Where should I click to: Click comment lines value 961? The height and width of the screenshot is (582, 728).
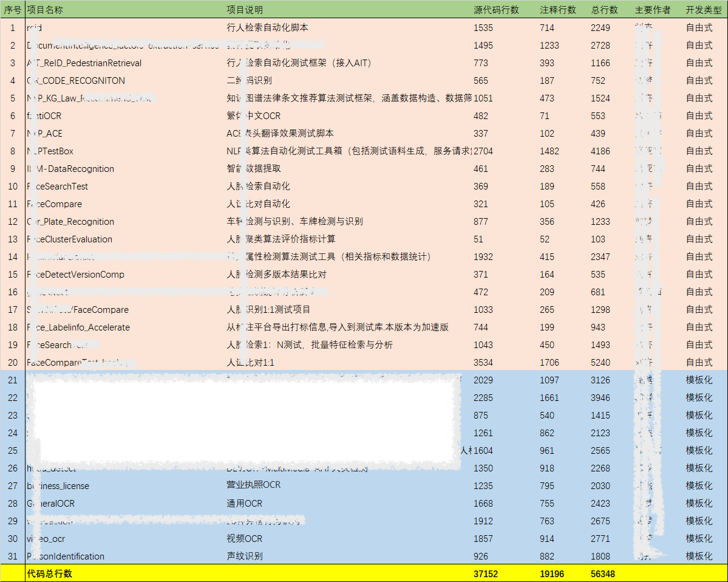tap(547, 451)
